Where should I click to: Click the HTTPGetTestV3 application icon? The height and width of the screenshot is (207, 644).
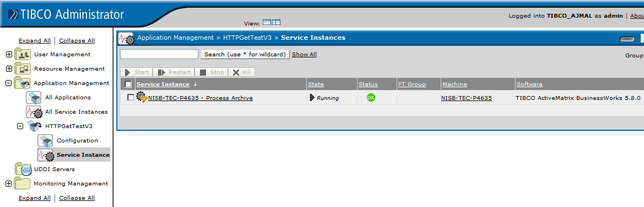[x=34, y=126]
